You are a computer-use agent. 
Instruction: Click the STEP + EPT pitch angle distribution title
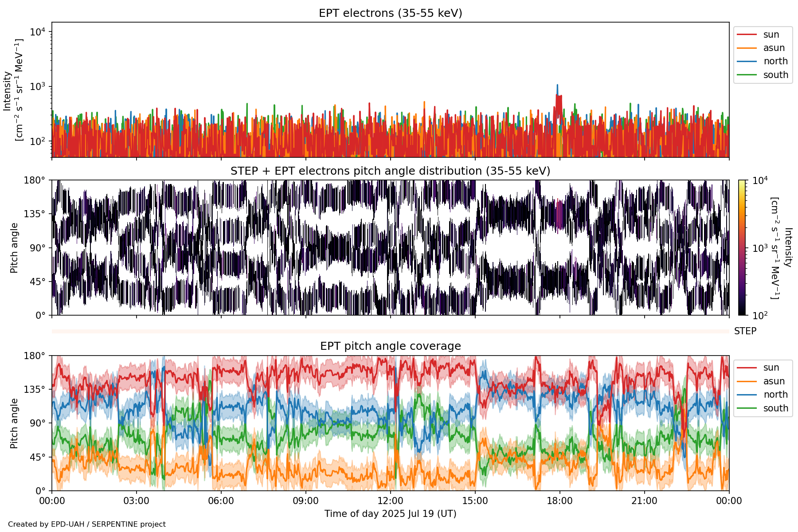tap(390, 171)
